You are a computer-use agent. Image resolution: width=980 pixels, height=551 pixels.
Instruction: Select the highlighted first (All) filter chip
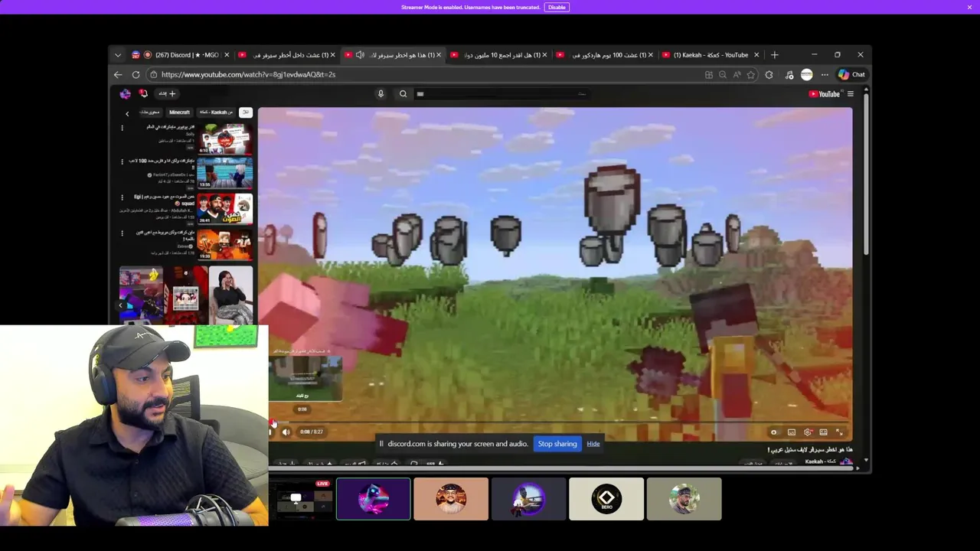click(x=245, y=112)
